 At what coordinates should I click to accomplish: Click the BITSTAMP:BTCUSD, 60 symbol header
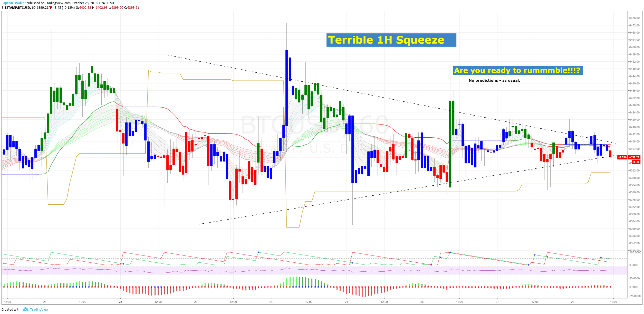[x=18, y=8]
